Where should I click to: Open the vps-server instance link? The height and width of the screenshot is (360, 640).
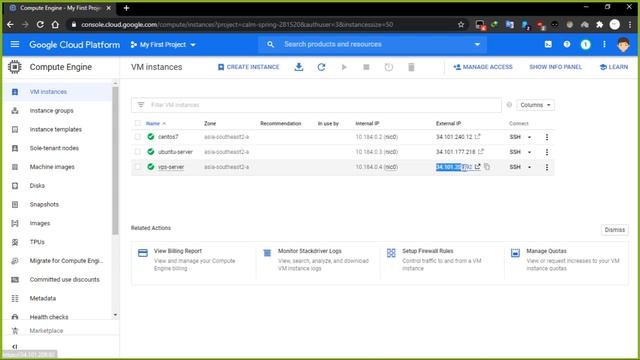(171, 167)
